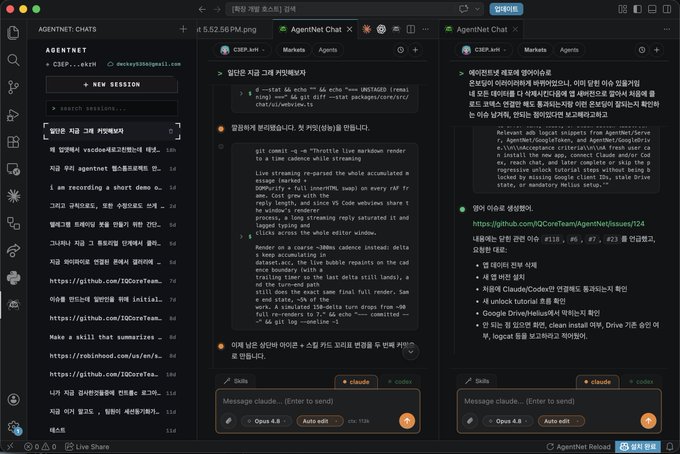Open the Markets tab in right chat

pos(535,50)
